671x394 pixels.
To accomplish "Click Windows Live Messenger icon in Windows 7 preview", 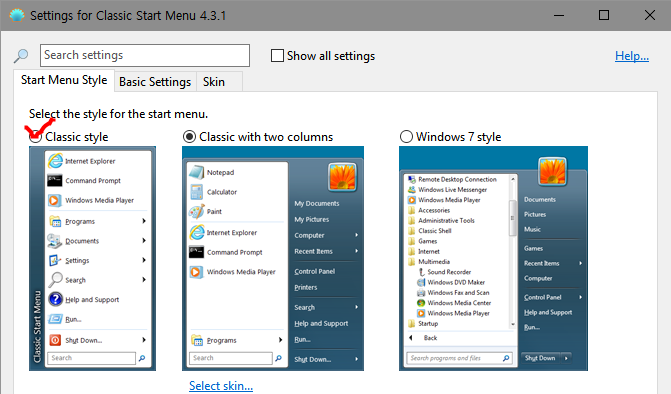I will (412, 190).
